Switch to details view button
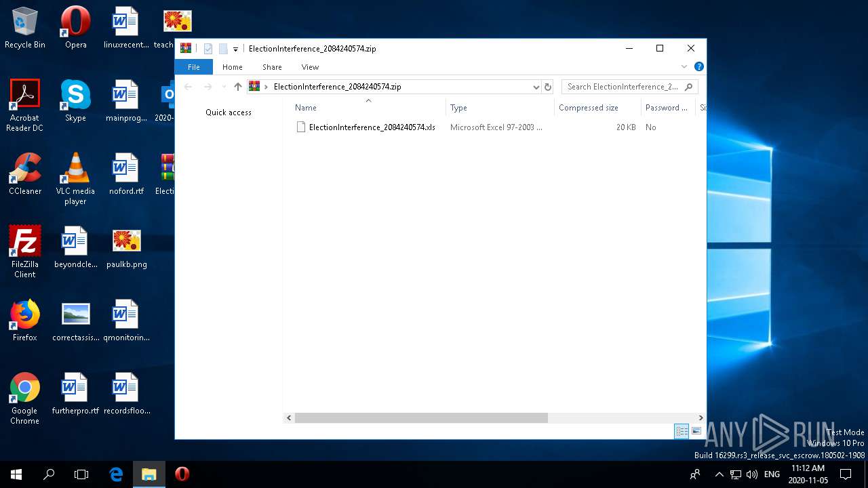The width and height of the screenshot is (868, 488). [x=682, y=431]
